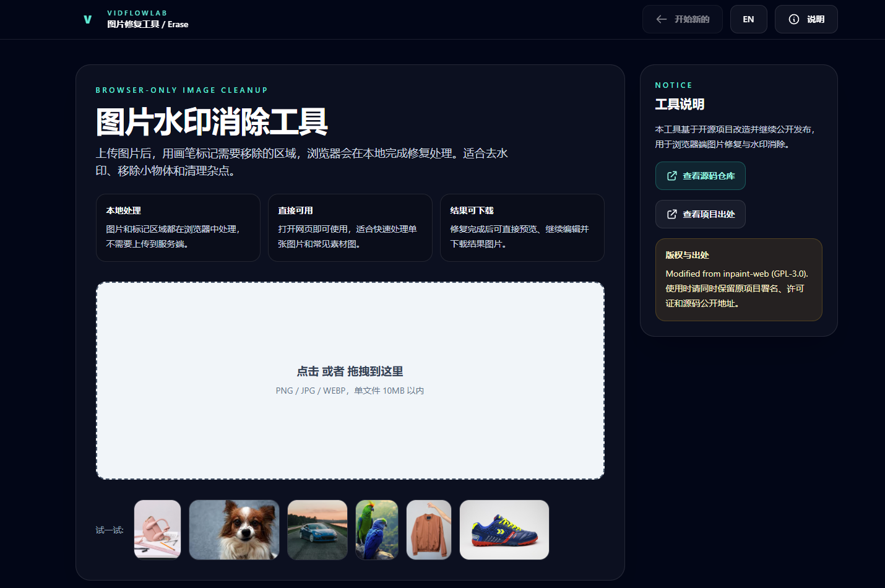Click the 直接可用 feature card title
Image resolution: width=885 pixels, height=588 pixels.
pos(295,210)
